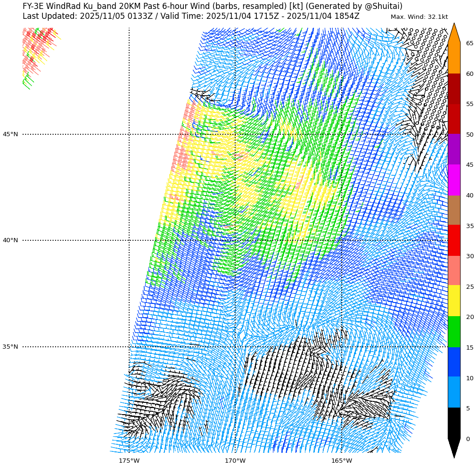Choose the green 15–20 kt colorbar segment

454,332
